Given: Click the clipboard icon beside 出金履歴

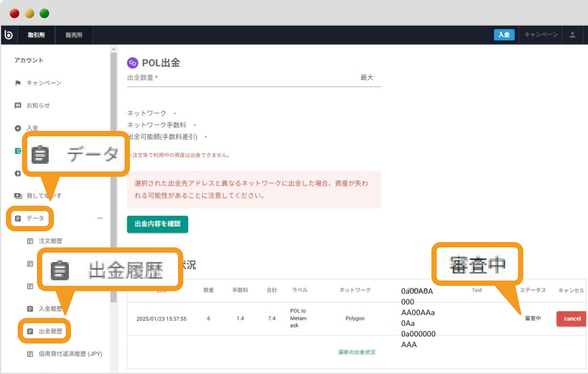Looking at the screenshot, I should tap(30, 331).
